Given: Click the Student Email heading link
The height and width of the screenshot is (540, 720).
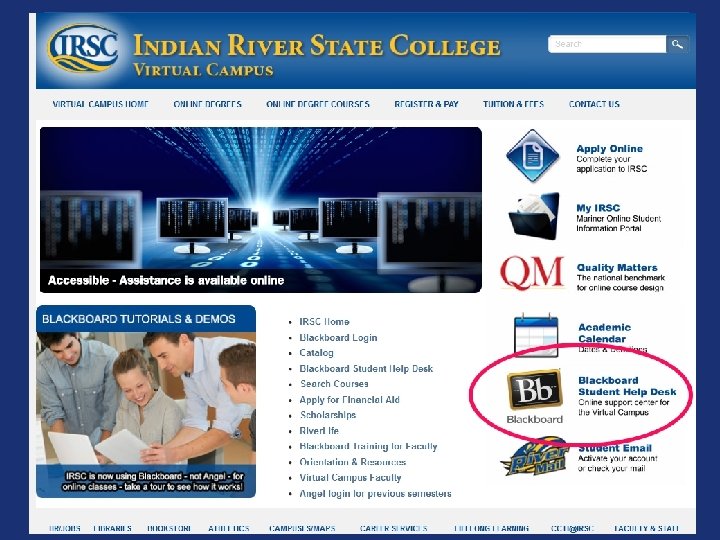Looking at the screenshot, I should (615, 448).
